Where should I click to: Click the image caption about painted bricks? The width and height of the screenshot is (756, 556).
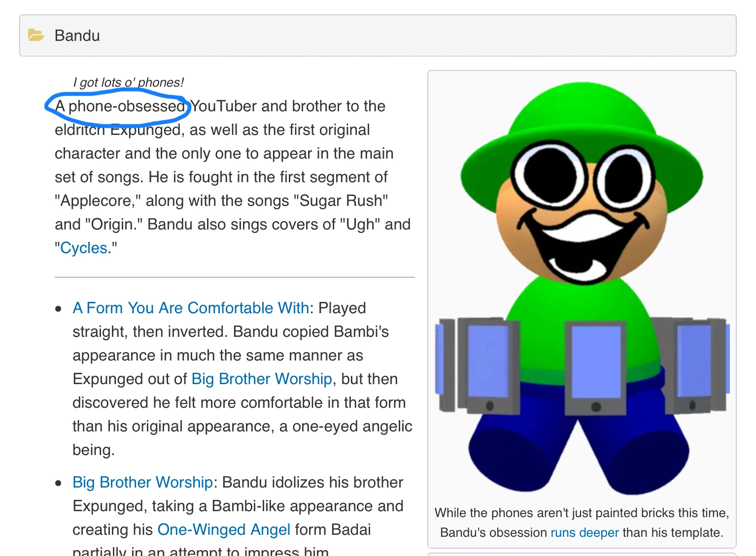tap(582, 523)
